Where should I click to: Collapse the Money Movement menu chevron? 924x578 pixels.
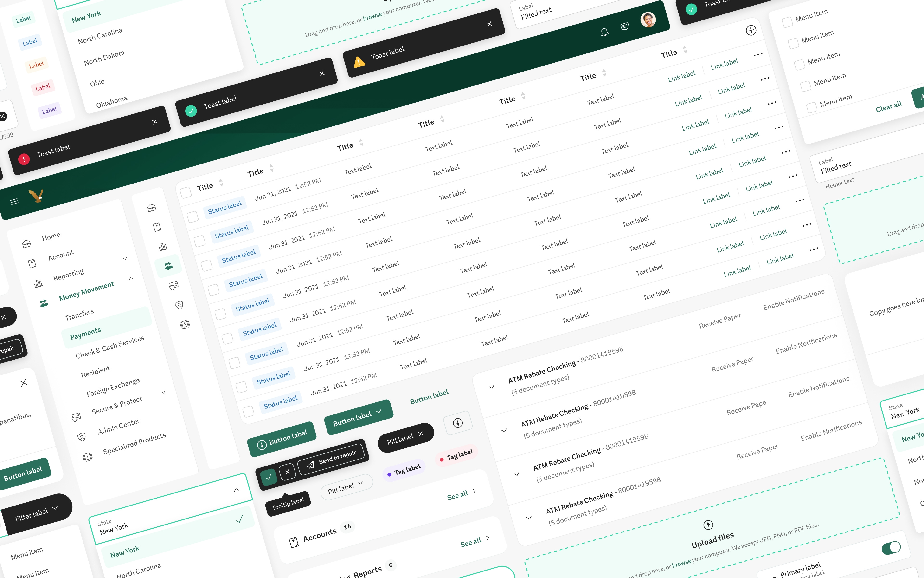click(x=131, y=278)
